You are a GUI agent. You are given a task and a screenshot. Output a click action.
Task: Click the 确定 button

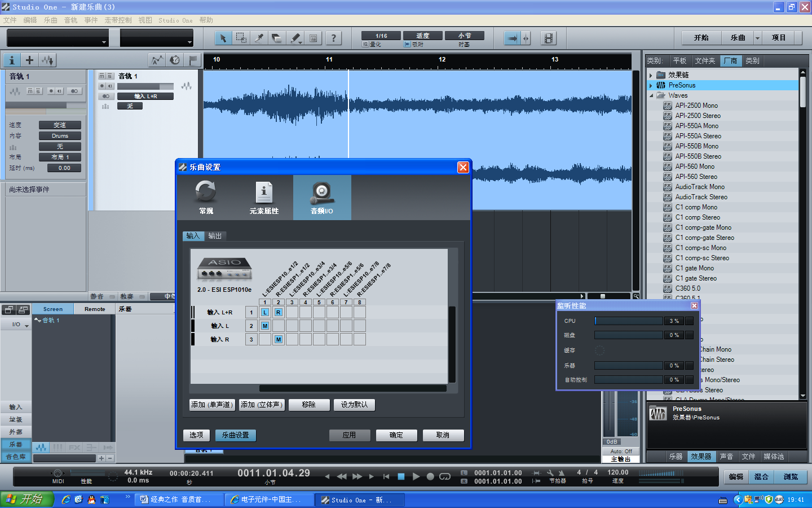point(396,435)
